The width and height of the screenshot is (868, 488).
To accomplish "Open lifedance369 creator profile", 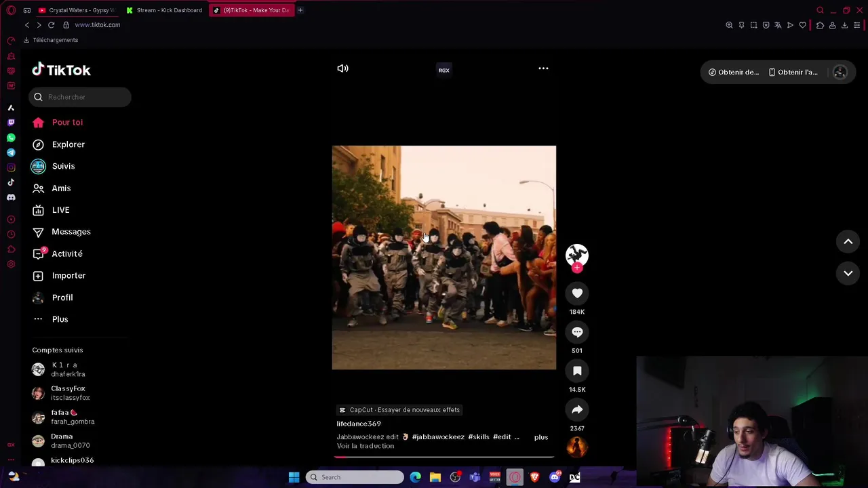I will [359, 424].
